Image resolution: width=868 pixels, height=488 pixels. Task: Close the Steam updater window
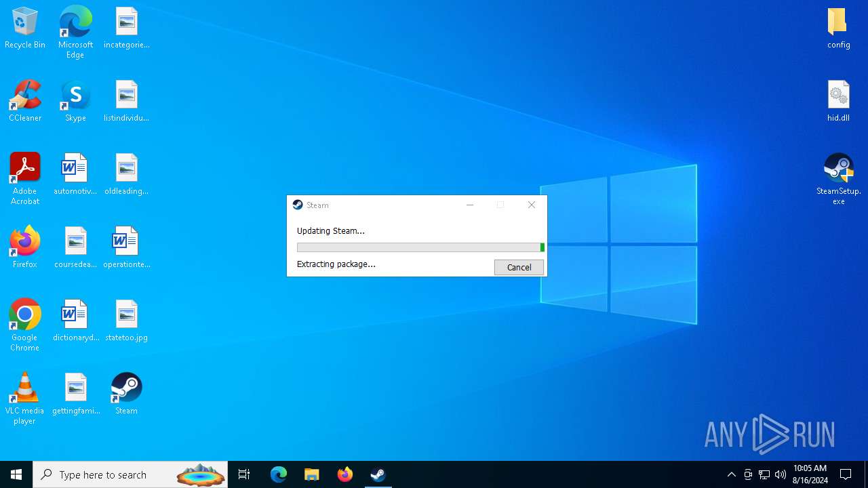(x=532, y=205)
